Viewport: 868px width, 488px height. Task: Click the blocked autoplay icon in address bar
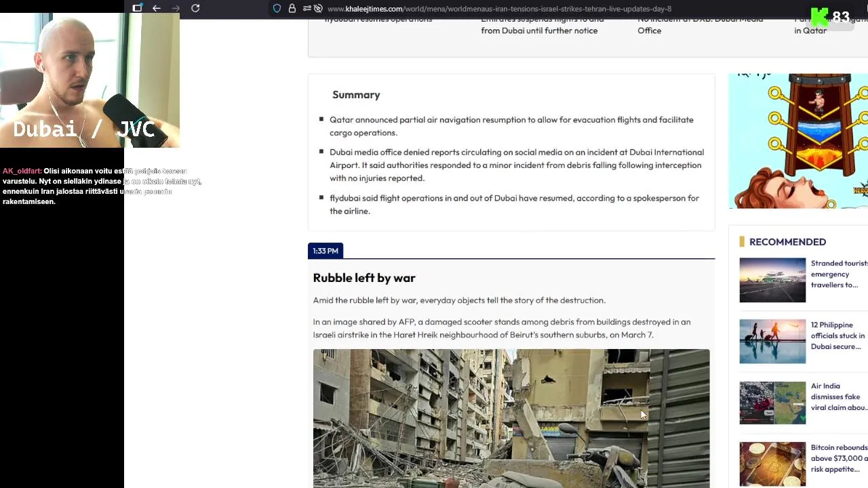coord(318,9)
